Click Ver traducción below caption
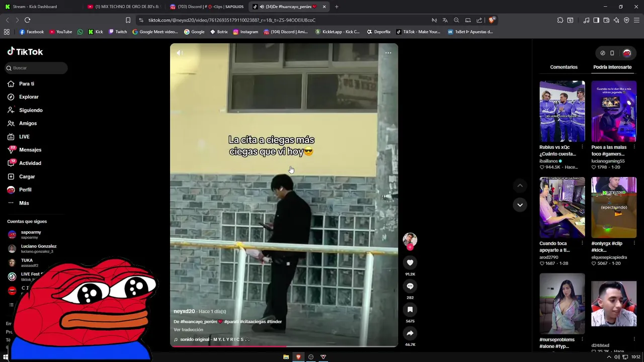The image size is (644, 362). pos(188,330)
